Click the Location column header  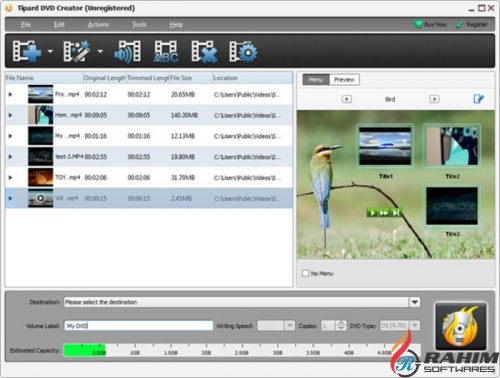253,78
